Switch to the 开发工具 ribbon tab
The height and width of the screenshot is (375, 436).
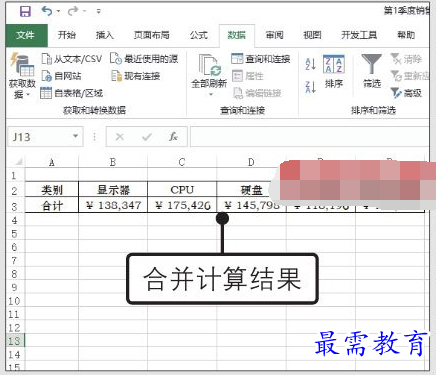point(359,35)
